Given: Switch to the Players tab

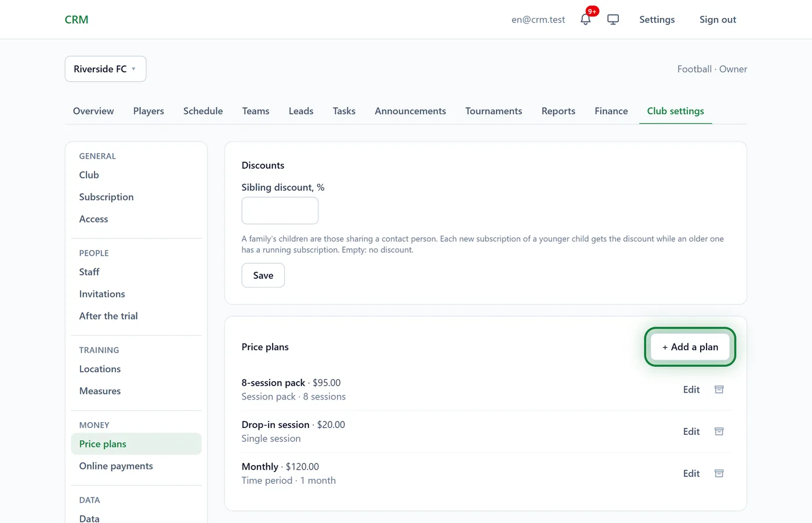Looking at the screenshot, I should tap(148, 111).
